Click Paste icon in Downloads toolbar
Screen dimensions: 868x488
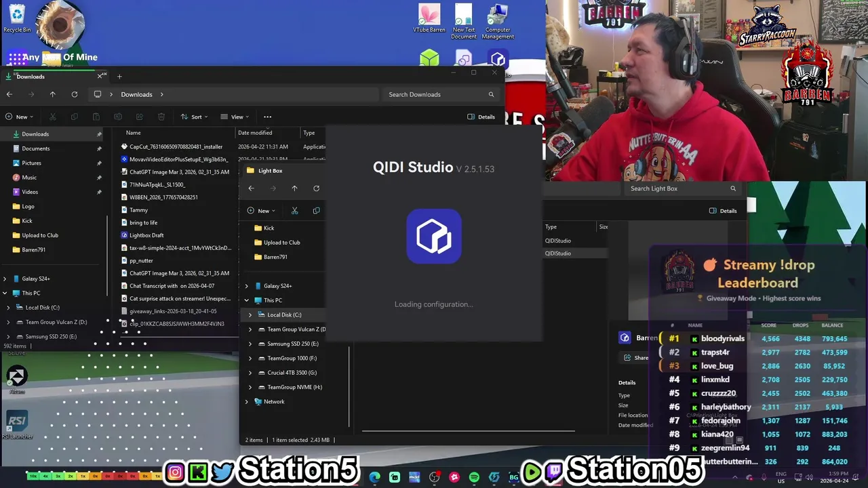(96, 117)
